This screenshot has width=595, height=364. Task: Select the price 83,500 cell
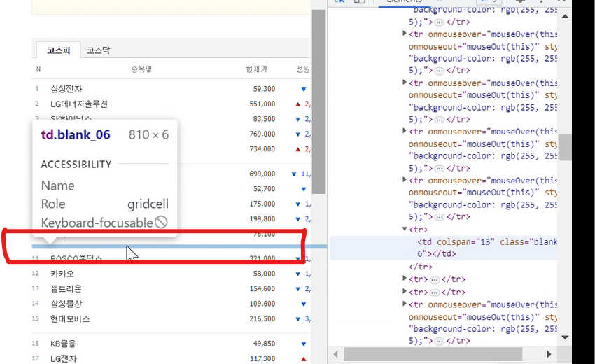click(x=264, y=119)
